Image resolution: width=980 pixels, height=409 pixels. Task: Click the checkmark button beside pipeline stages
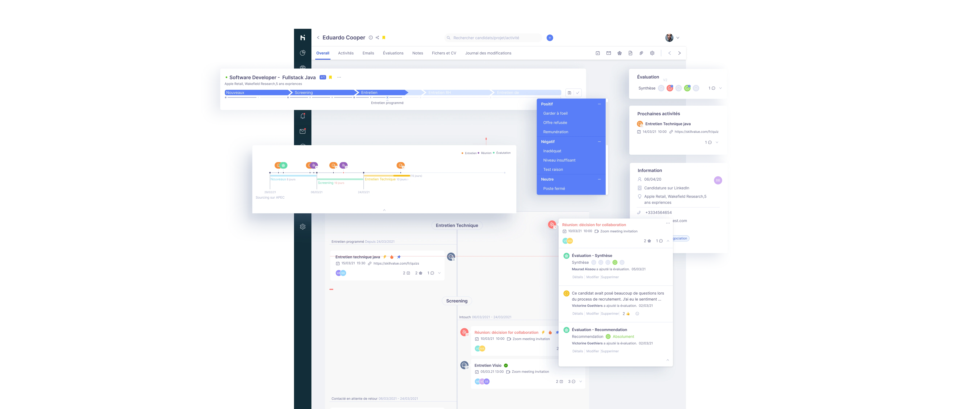tap(577, 93)
